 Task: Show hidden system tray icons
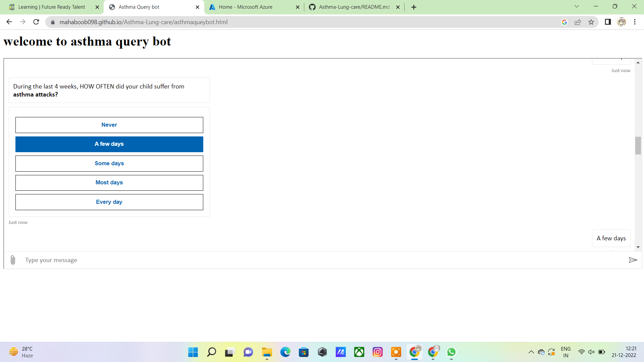(531, 352)
